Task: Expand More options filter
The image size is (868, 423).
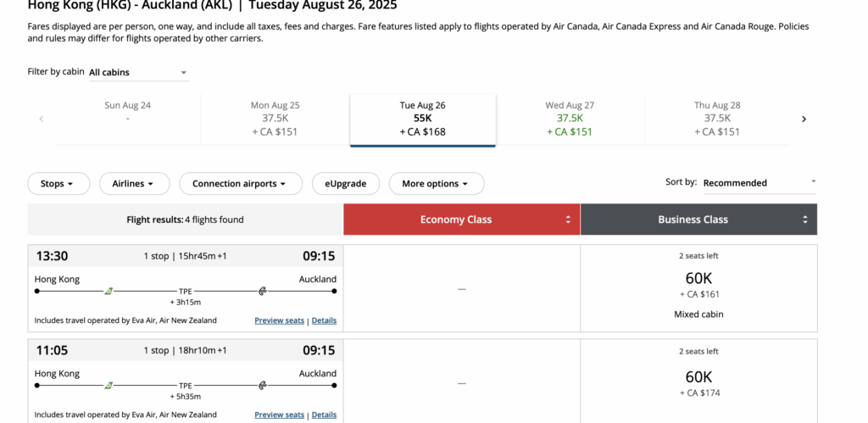Action: 437,184
